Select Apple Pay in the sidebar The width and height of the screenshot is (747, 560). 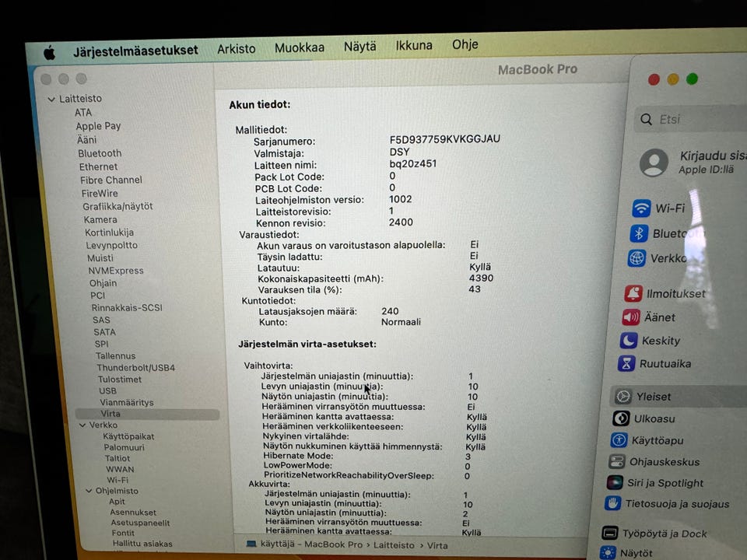coord(98,126)
